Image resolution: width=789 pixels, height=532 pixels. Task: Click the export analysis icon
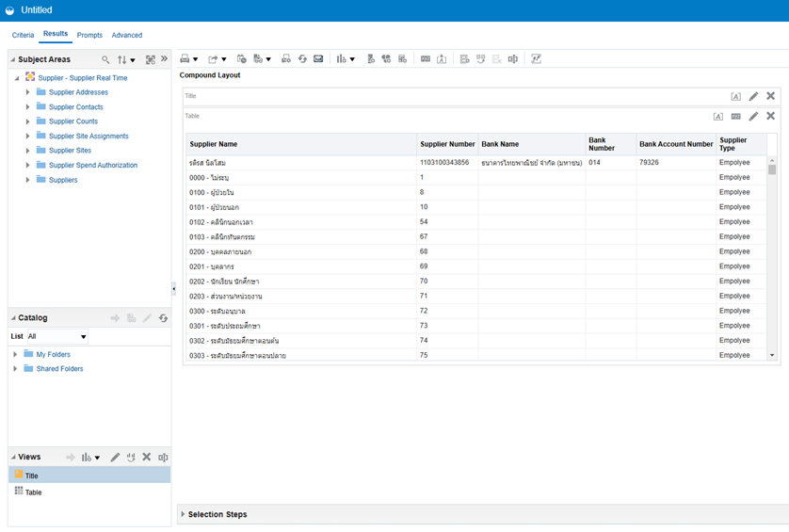[213, 59]
